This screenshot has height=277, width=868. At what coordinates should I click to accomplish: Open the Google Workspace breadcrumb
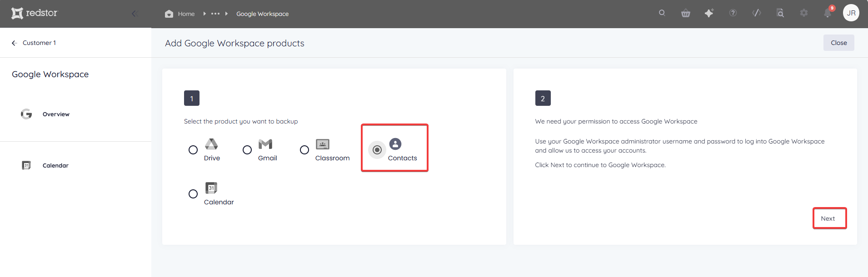[x=262, y=14]
